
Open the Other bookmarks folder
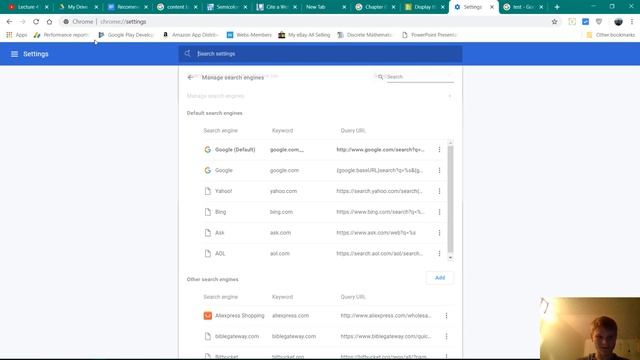pyautogui.click(x=611, y=35)
